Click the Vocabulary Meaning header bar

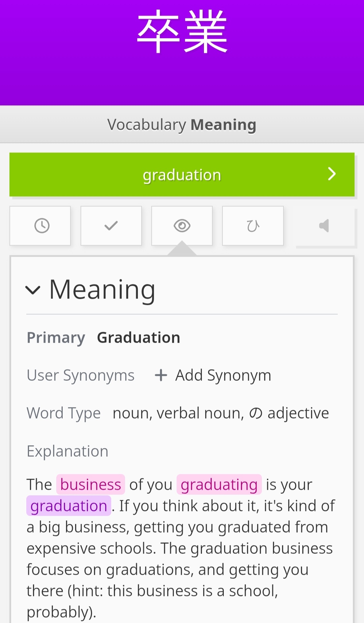tap(182, 124)
